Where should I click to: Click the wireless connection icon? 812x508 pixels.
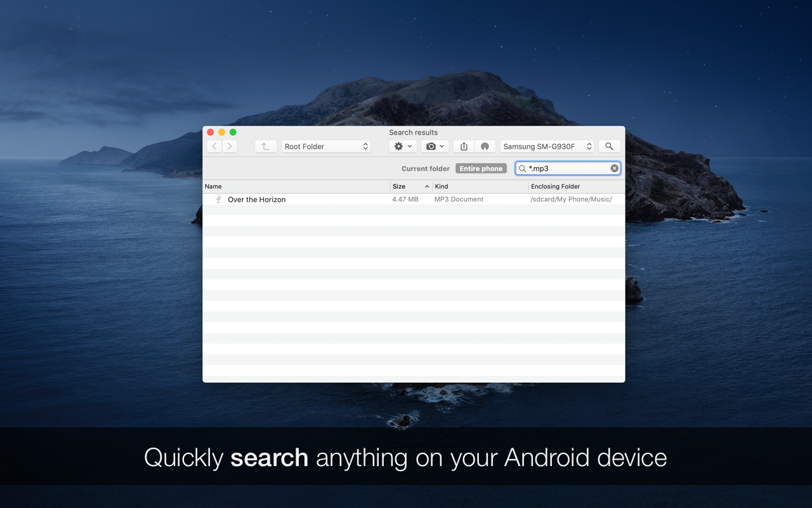click(x=485, y=146)
